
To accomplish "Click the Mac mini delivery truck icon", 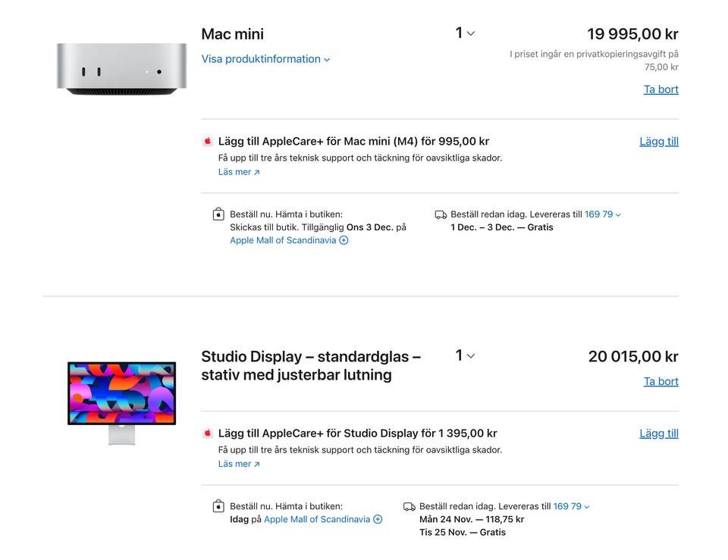I will (x=441, y=214).
